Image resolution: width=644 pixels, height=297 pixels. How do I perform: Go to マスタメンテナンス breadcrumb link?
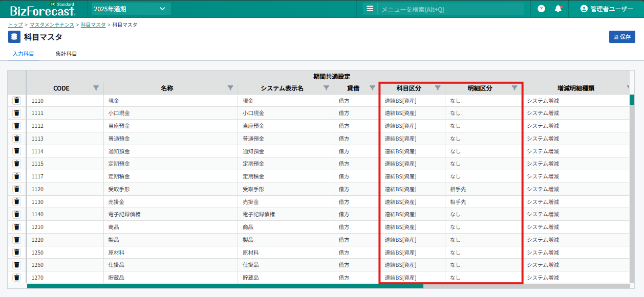click(x=52, y=25)
